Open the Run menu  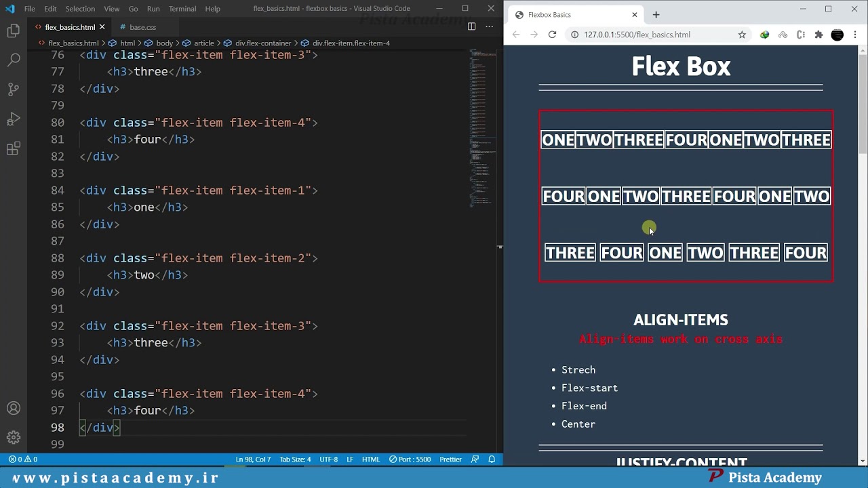(x=153, y=9)
